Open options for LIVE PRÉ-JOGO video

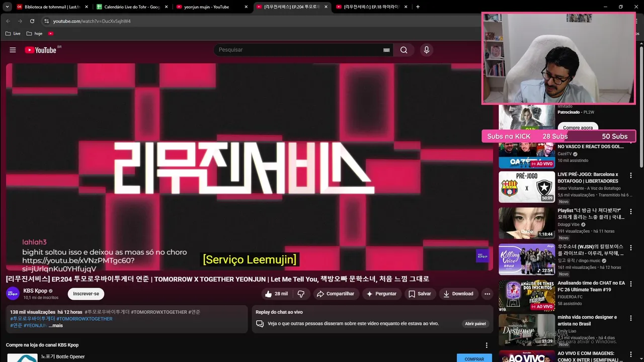click(x=630, y=175)
